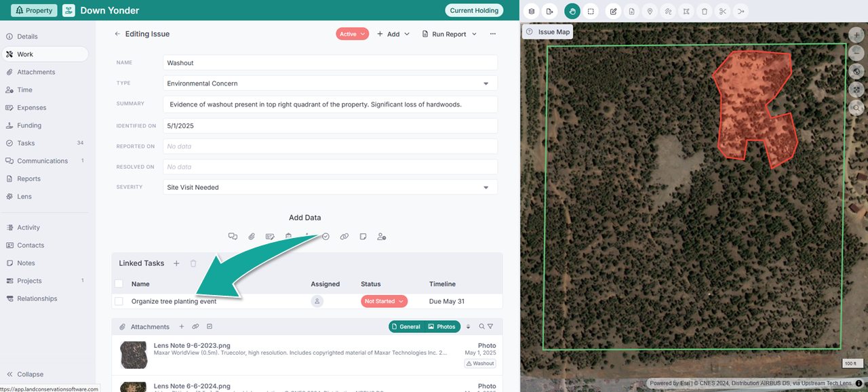
Task: Add an attachment with plus icon
Action: click(181, 327)
